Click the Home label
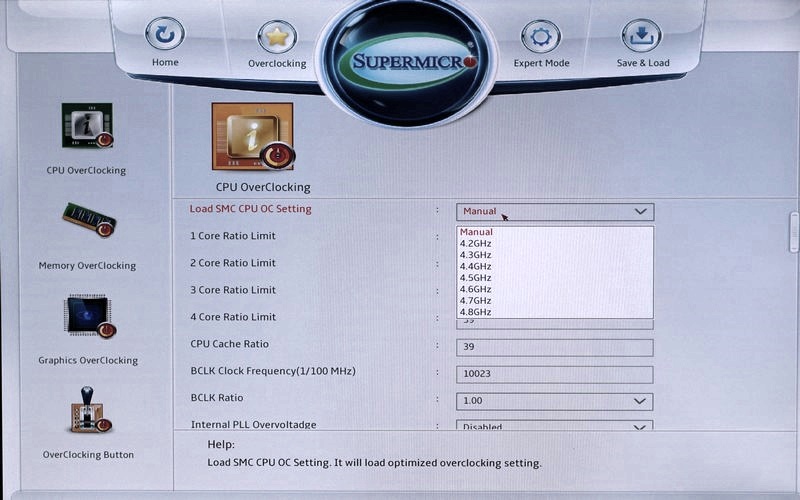This screenshot has height=500, width=800. click(x=165, y=62)
